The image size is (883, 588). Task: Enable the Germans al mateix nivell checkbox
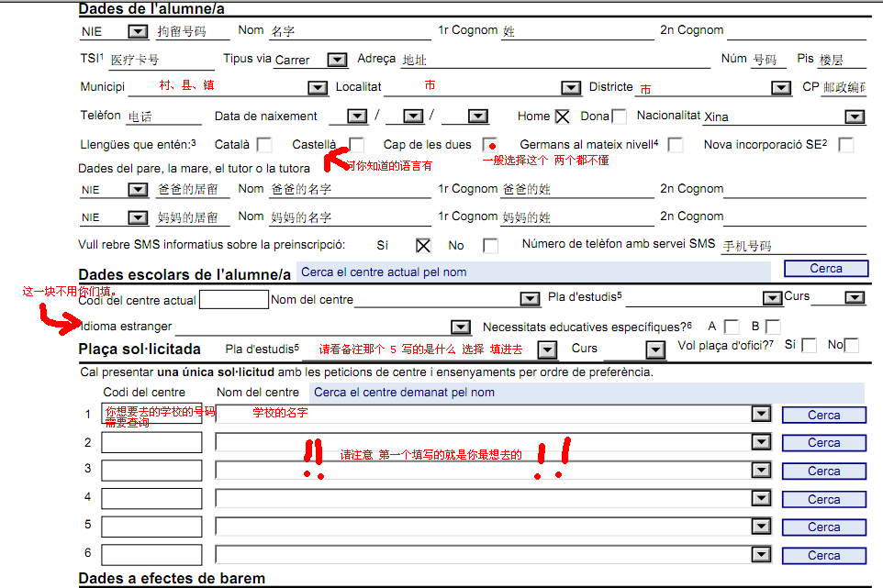[x=675, y=144]
